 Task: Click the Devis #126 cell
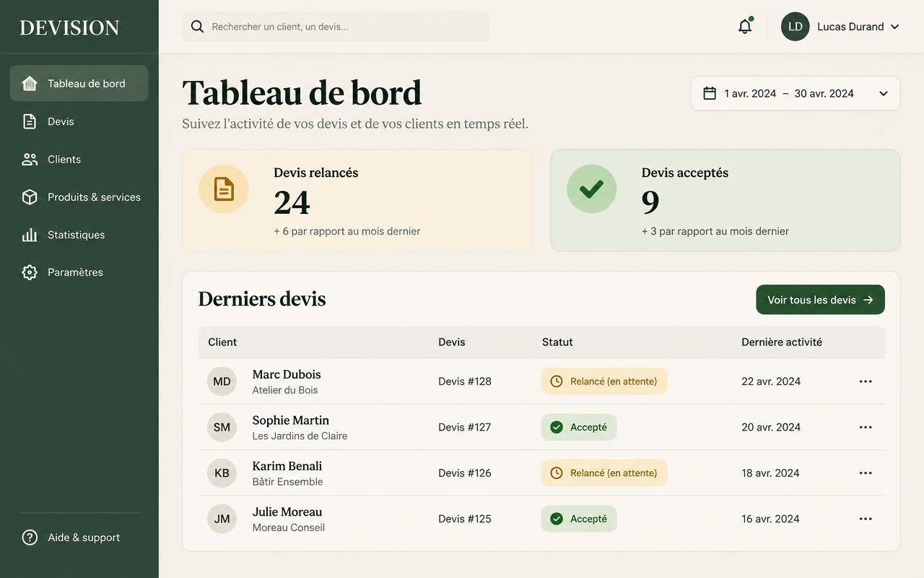click(x=465, y=473)
